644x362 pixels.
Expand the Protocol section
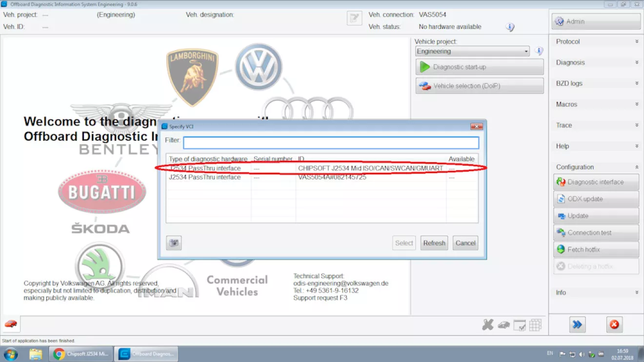click(597, 42)
